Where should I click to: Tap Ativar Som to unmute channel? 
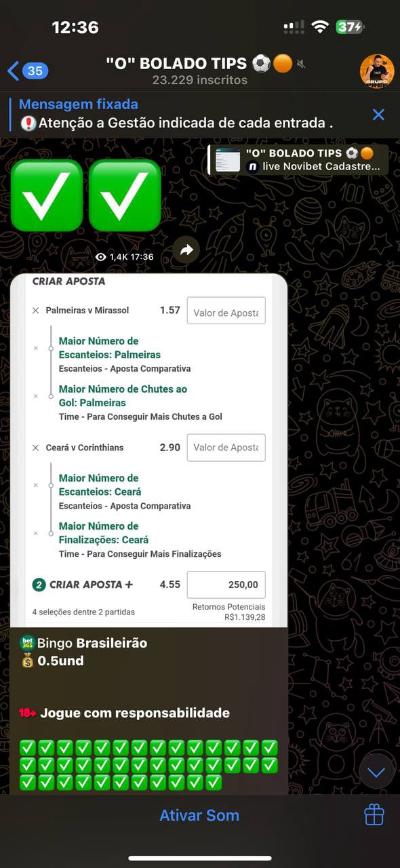199,815
